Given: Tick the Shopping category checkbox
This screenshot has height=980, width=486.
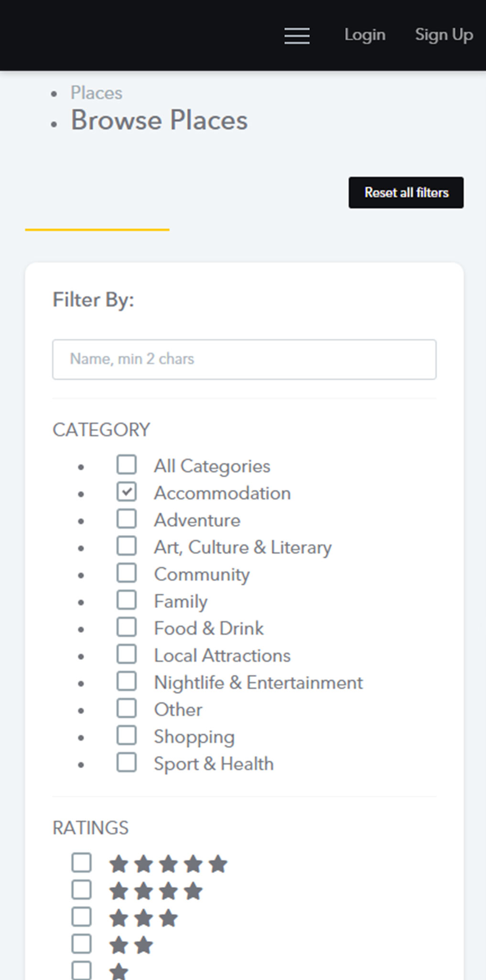Looking at the screenshot, I should coord(127,736).
